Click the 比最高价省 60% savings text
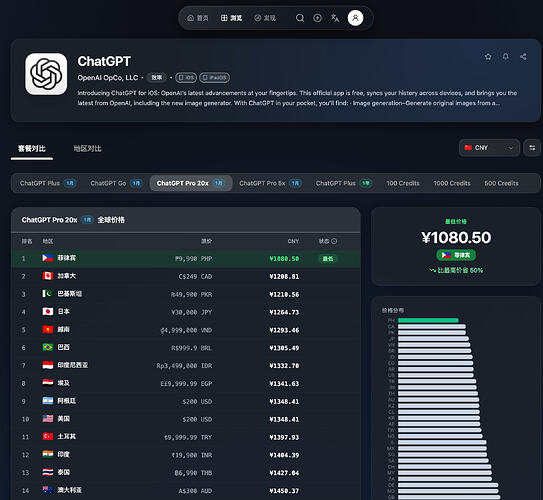 point(456,270)
